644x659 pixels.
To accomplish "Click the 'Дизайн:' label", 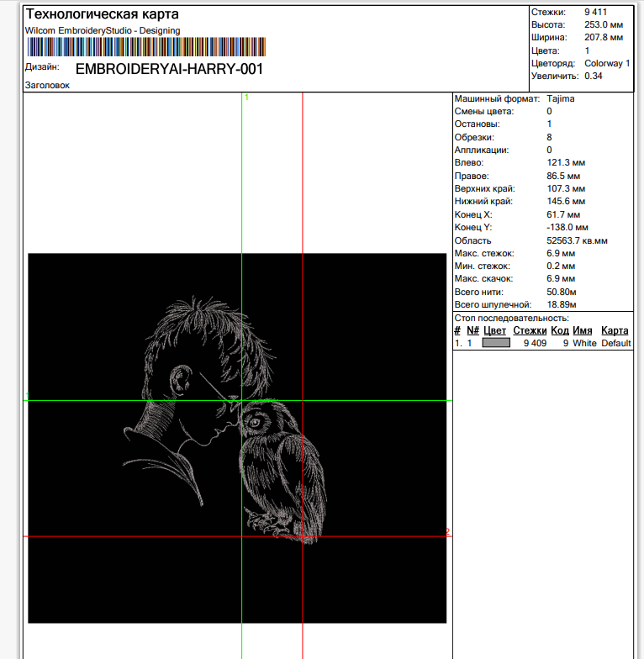I will coord(42,67).
